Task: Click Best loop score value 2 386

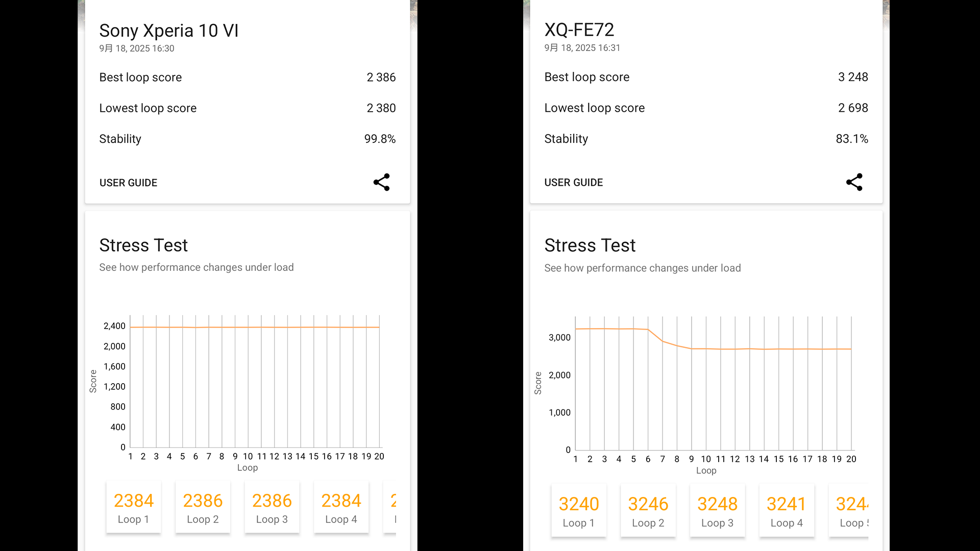Action: [381, 77]
